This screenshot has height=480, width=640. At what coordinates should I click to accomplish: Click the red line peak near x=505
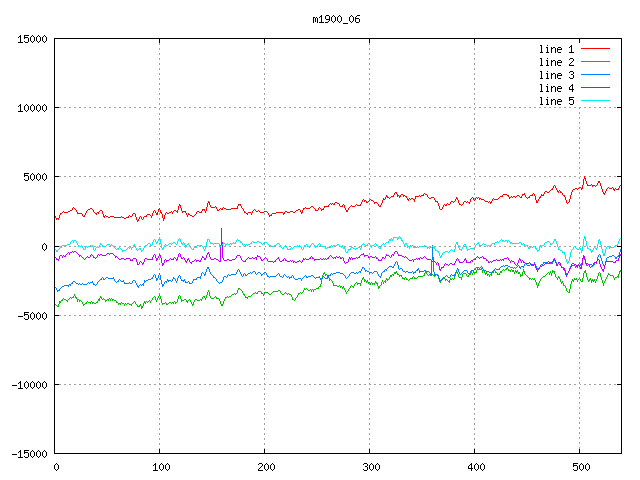pyautogui.click(x=584, y=179)
